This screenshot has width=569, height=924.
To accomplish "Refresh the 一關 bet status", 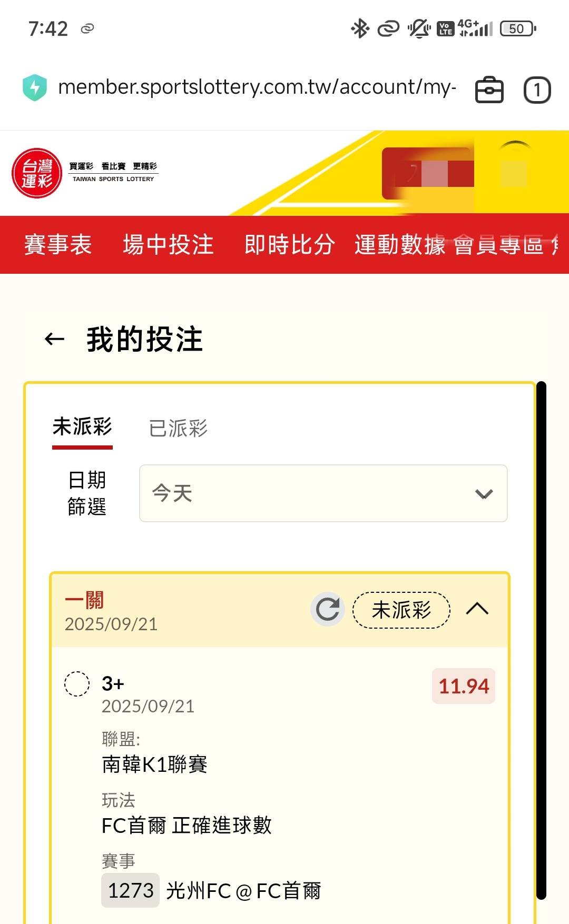I will 327,610.
